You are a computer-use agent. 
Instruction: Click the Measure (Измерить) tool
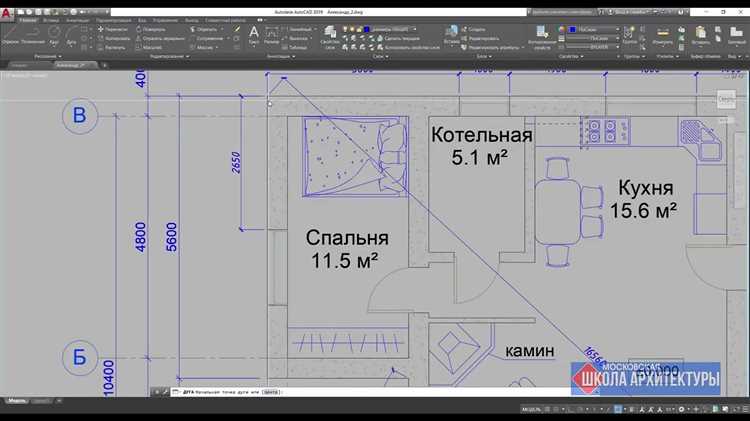tap(662, 35)
